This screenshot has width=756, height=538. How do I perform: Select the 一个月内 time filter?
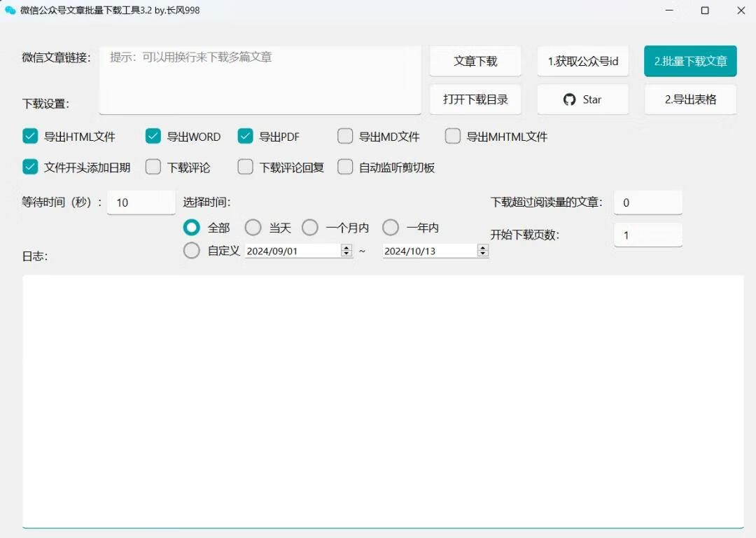[310, 227]
